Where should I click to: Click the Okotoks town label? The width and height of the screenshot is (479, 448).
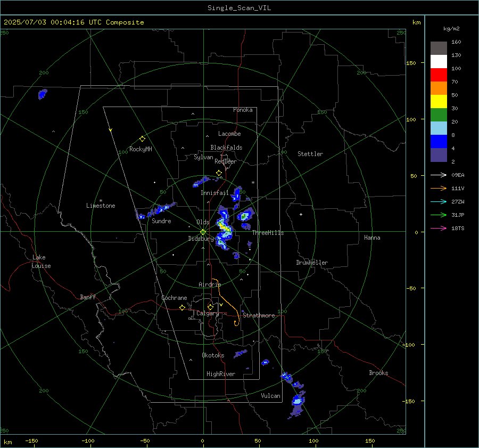[x=213, y=355]
